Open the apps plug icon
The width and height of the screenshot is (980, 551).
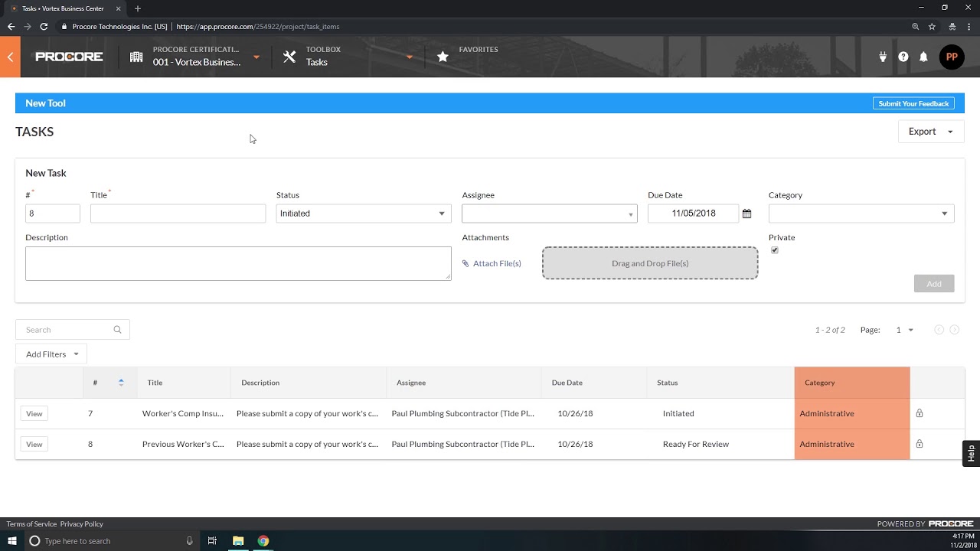point(883,57)
